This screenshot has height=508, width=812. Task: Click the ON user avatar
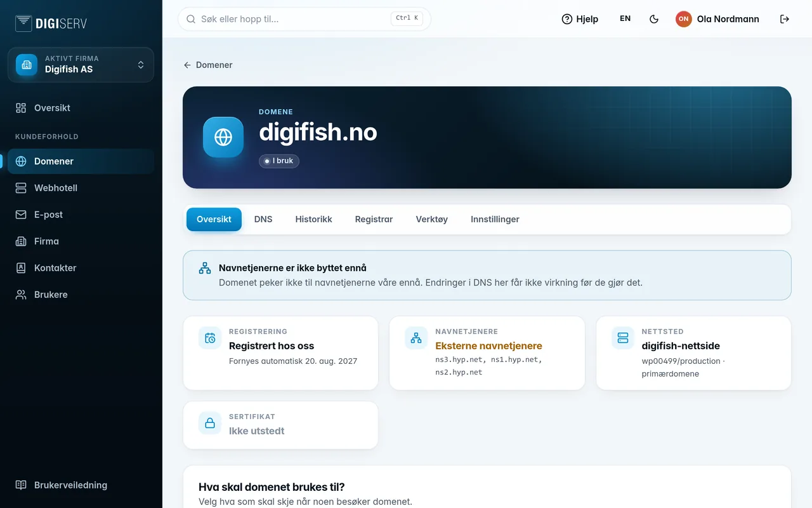[x=684, y=19]
